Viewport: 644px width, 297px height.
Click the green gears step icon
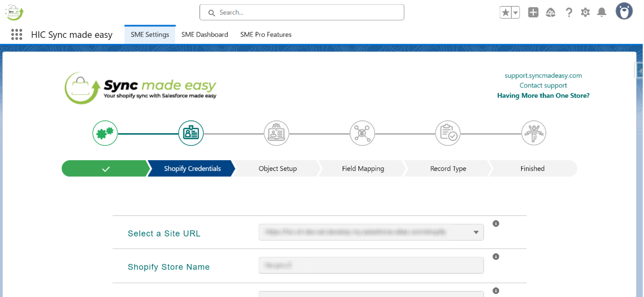[105, 133]
